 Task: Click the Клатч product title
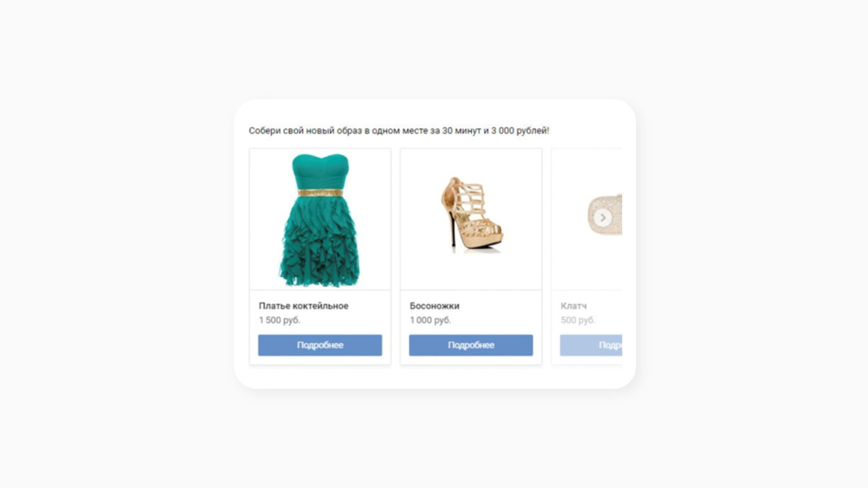coord(574,306)
